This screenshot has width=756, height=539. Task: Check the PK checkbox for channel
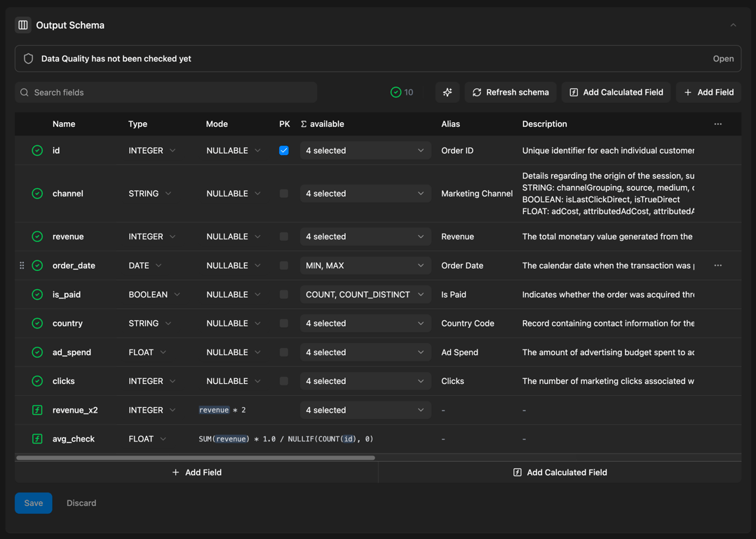point(284,194)
